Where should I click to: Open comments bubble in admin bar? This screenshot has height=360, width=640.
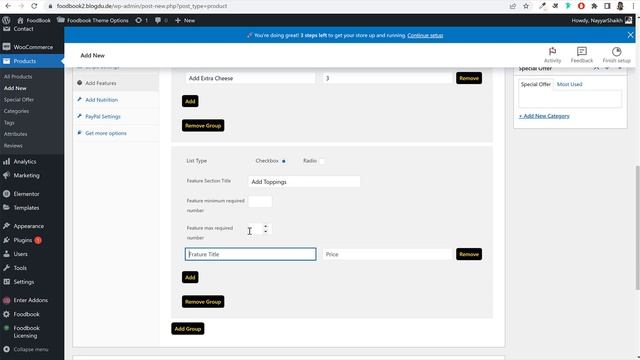(x=161, y=20)
